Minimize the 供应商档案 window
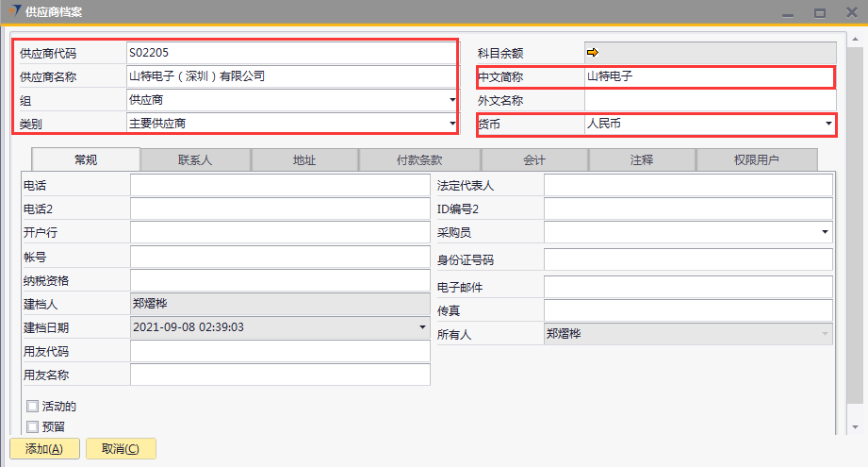Image resolution: width=868 pixels, height=467 pixels. 790,13
